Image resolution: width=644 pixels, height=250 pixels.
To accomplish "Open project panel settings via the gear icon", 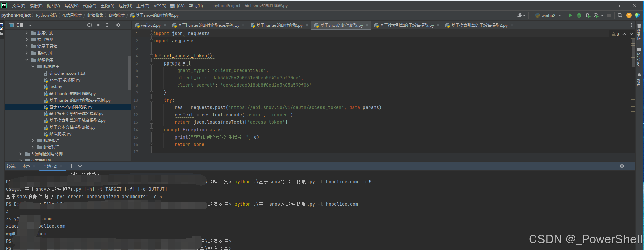I will point(118,25).
